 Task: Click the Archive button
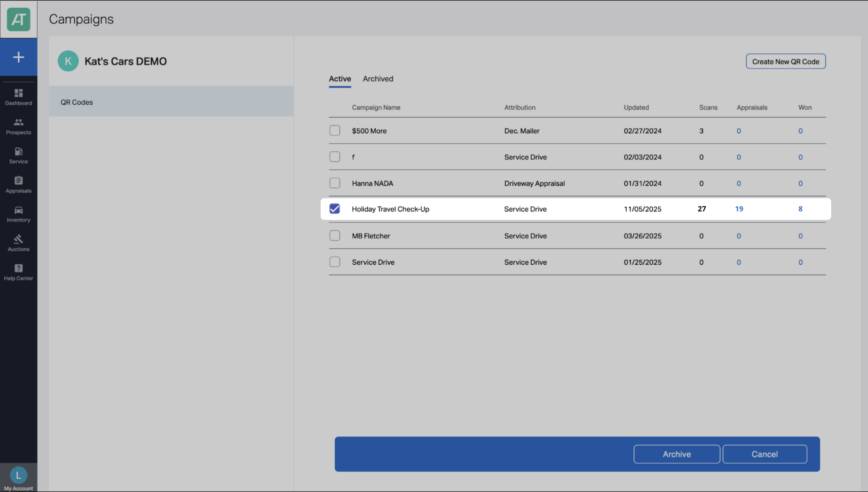[x=677, y=454]
